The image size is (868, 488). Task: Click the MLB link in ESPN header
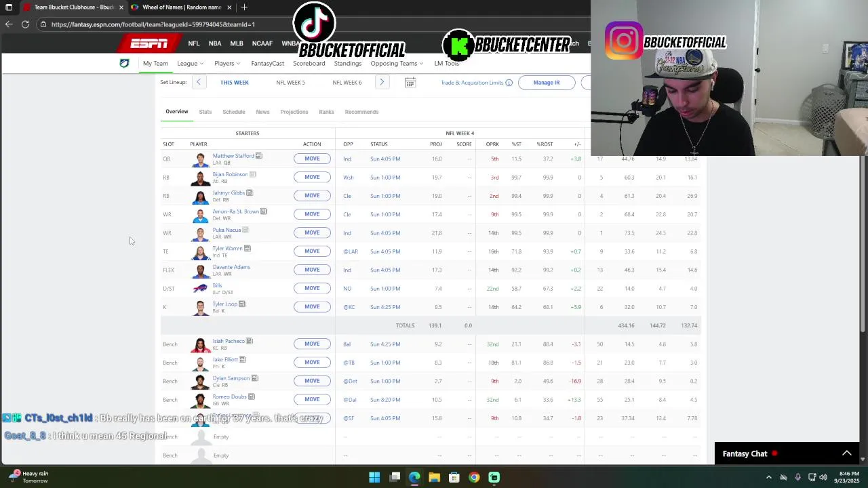coord(237,43)
